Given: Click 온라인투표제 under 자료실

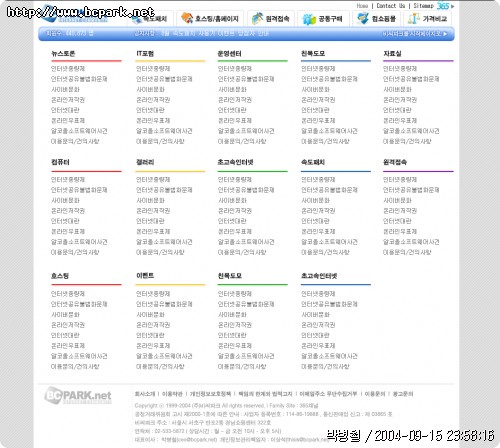Looking at the screenshot, I should (x=400, y=120).
